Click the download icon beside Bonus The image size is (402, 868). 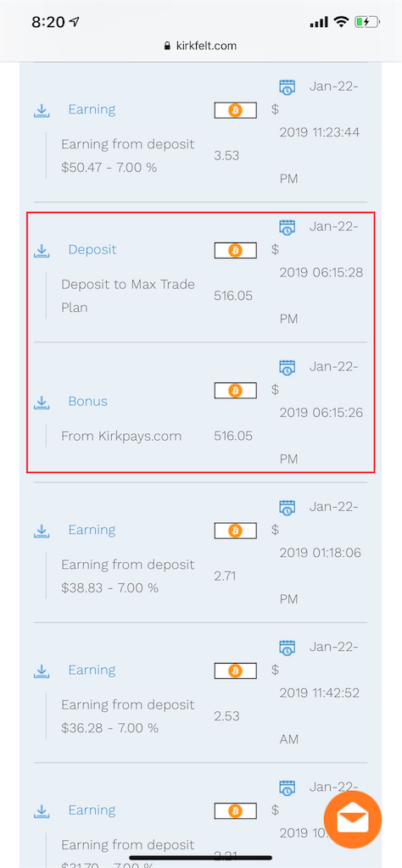[42, 402]
